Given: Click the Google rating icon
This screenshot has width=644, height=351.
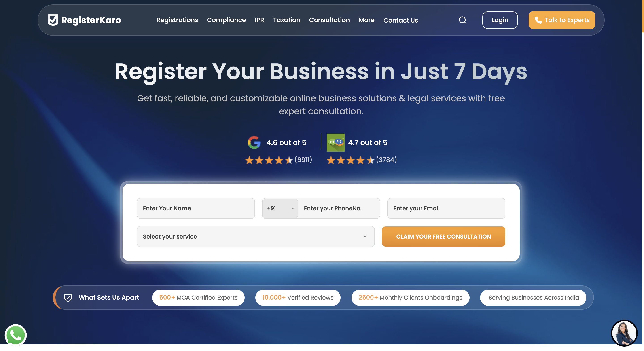Looking at the screenshot, I should click(x=254, y=142).
